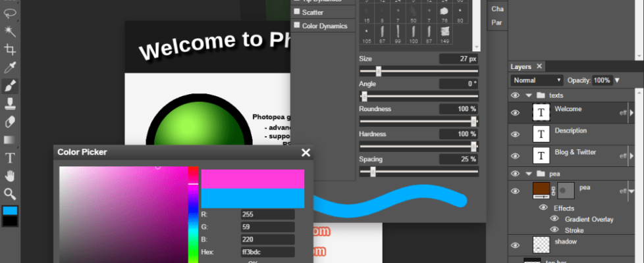Hide the shadow layer
644x263 pixels.
515,245
